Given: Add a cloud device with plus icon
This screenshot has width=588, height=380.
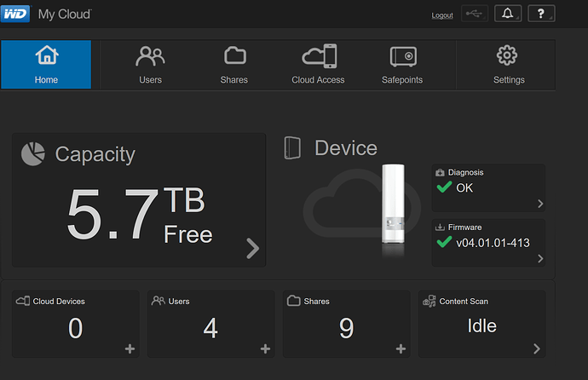Looking at the screenshot, I should (130, 348).
